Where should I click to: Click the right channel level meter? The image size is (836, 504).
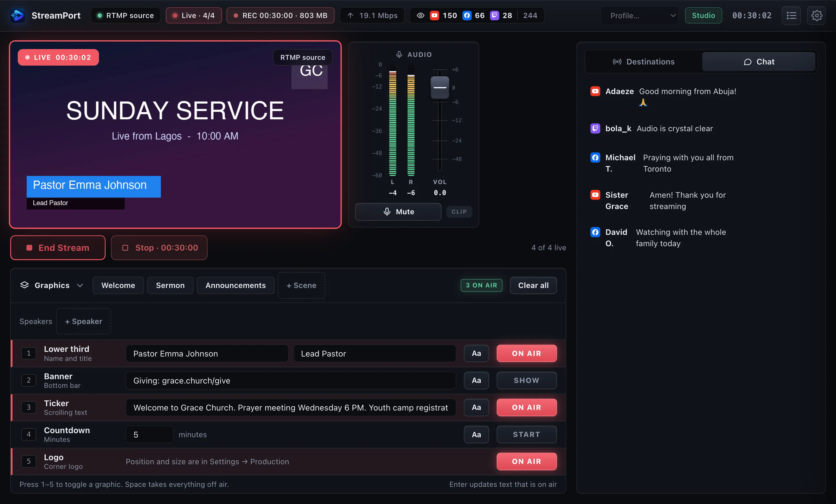tap(411, 120)
